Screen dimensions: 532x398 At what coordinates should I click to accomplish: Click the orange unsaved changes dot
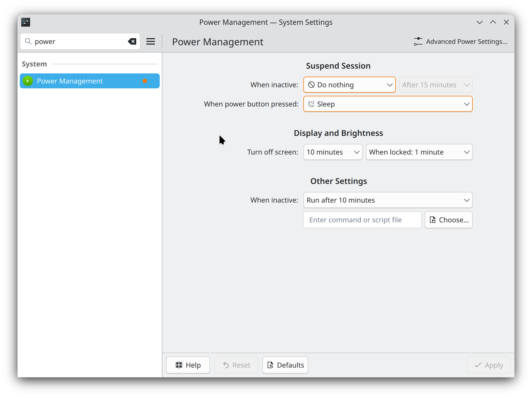tap(145, 81)
